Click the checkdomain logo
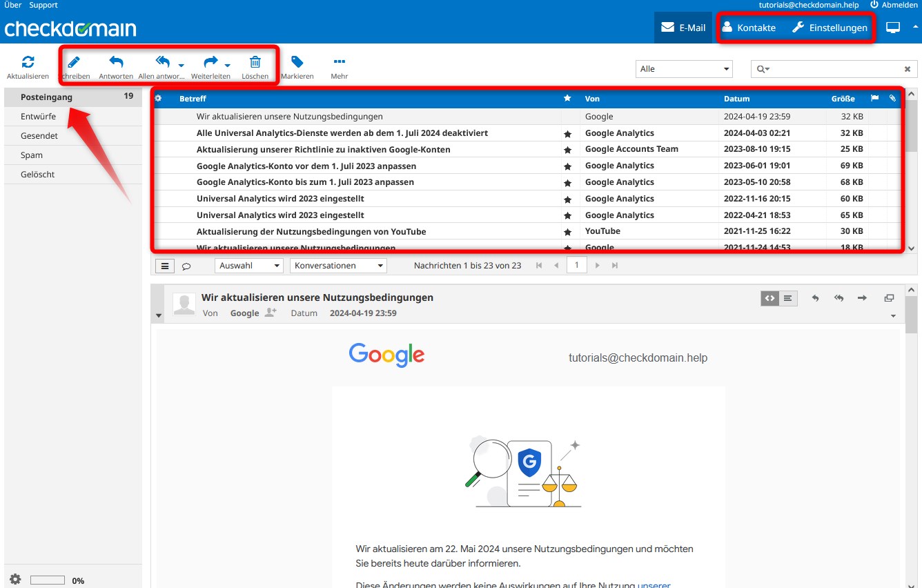This screenshot has width=922, height=588. [x=70, y=28]
